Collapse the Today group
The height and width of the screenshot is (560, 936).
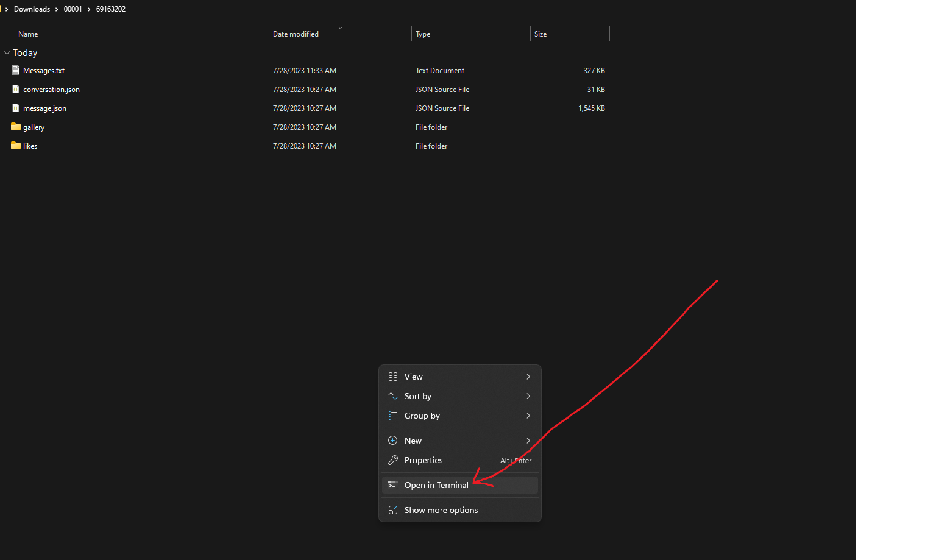[x=7, y=53]
